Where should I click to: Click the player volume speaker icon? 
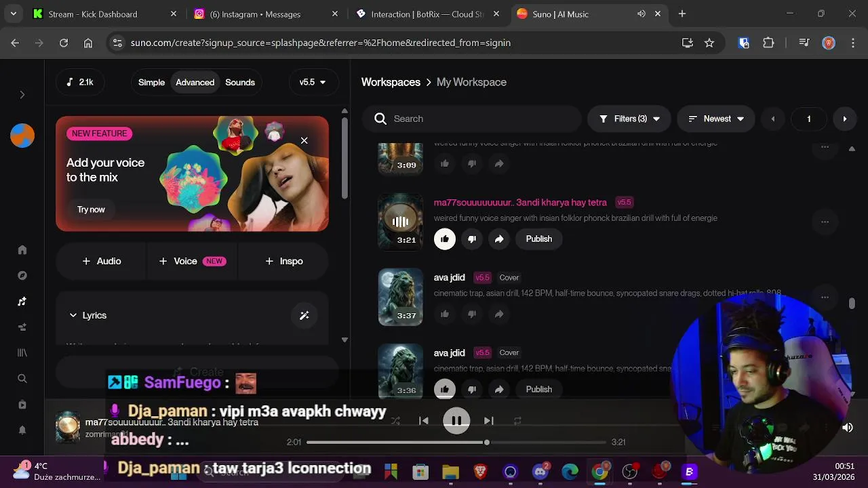[847, 427]
